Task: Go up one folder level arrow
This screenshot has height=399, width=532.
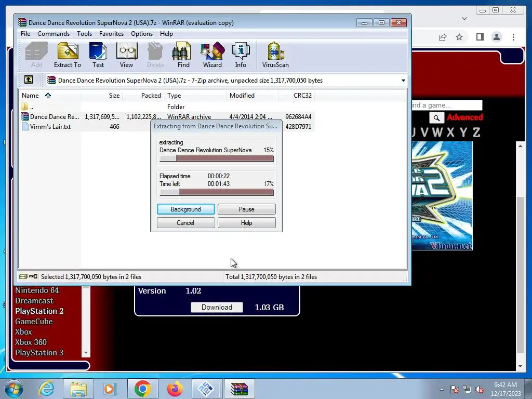Action: (29, 80)
